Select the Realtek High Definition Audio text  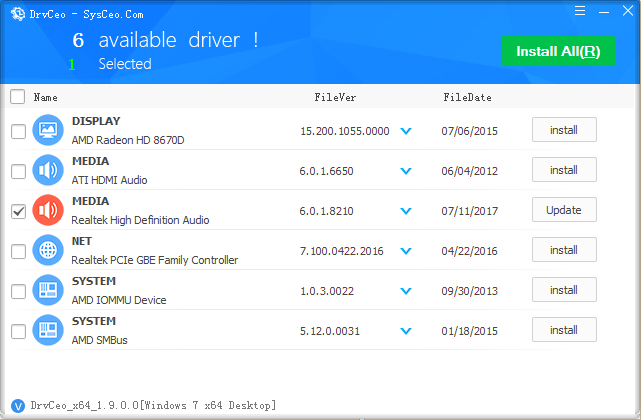click(x=140, y=220)
